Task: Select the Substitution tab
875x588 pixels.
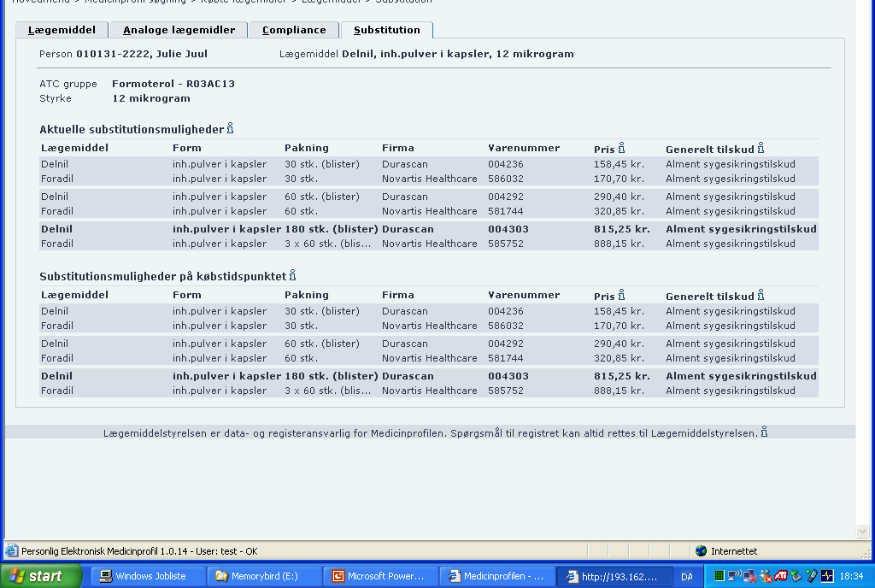Action: click(x=387, y=30)
